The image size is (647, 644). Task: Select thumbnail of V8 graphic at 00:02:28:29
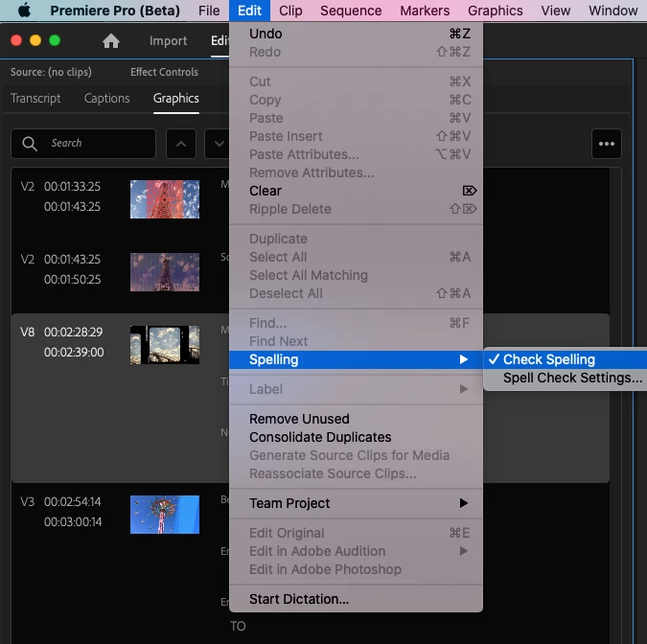point(165,345)
